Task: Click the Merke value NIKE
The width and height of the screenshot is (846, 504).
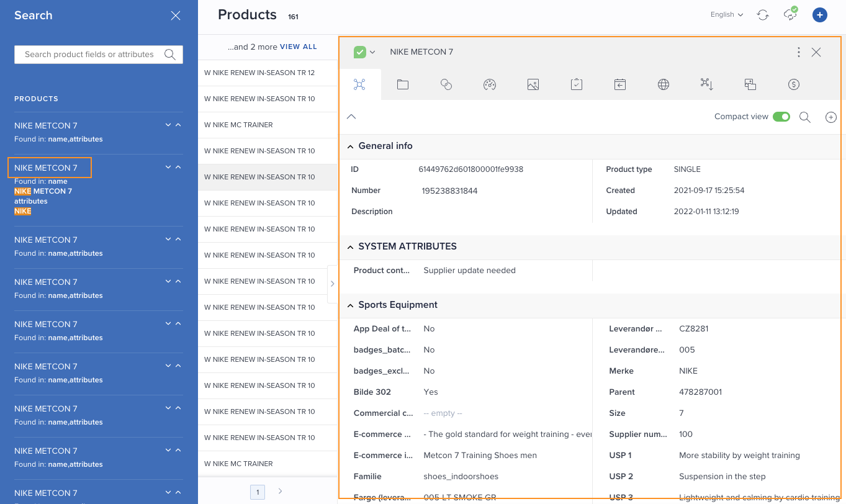Action: pyautogui.click(x=688, y=371)
